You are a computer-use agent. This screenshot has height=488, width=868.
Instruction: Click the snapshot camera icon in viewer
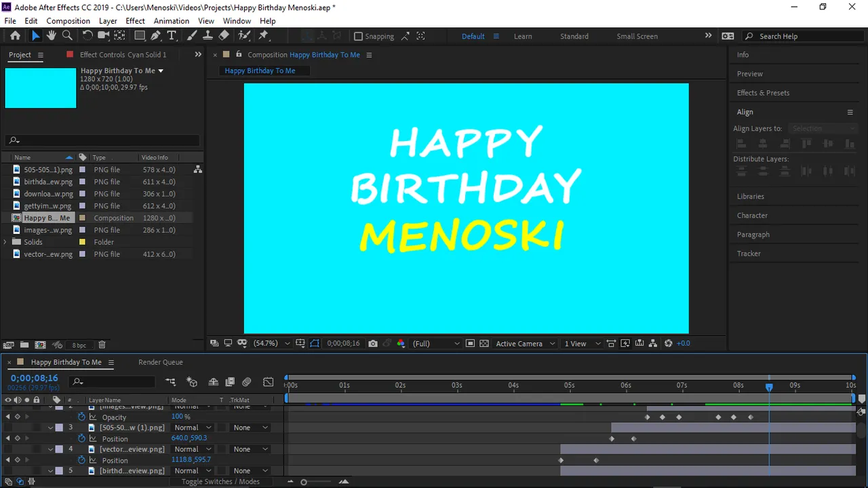click(x=373, y=344)
